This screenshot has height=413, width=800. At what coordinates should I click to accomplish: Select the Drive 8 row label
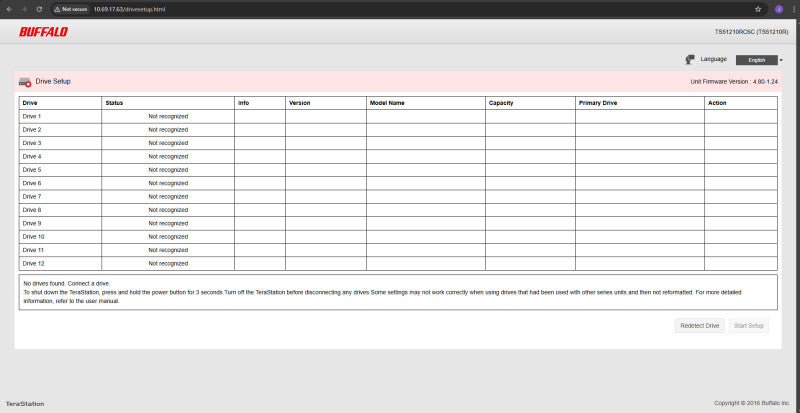[x=32, y=210]
